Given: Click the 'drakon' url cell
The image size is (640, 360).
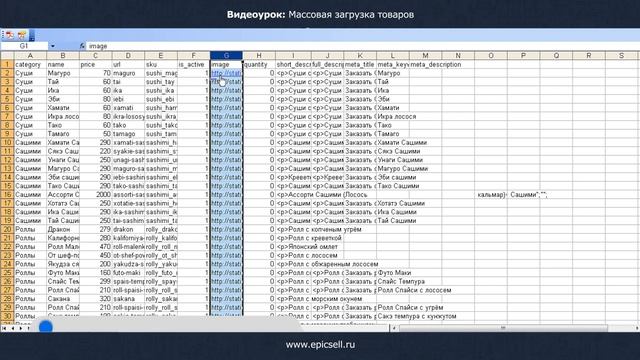Looking at the screenshot, I should pyautogui.click(x=128, y=229).
